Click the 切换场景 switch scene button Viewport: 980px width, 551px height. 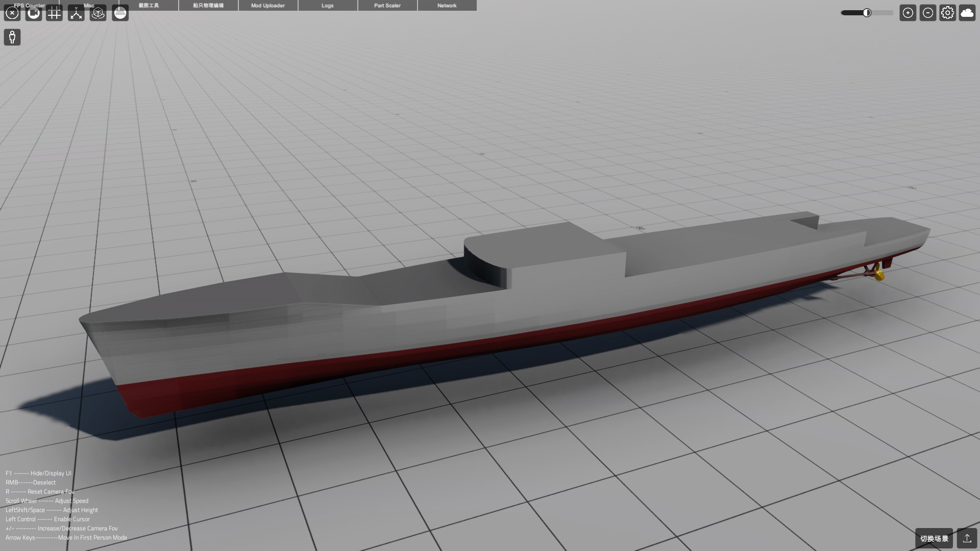point(934,538)
